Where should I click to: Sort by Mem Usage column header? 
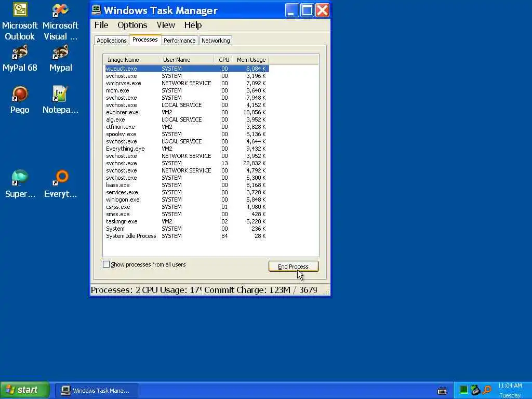(251, 60)
